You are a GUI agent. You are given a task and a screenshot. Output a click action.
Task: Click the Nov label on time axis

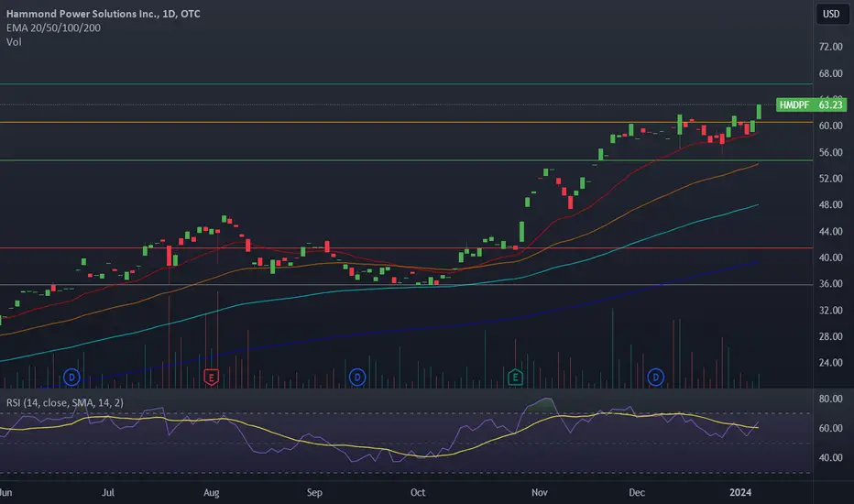539,493
